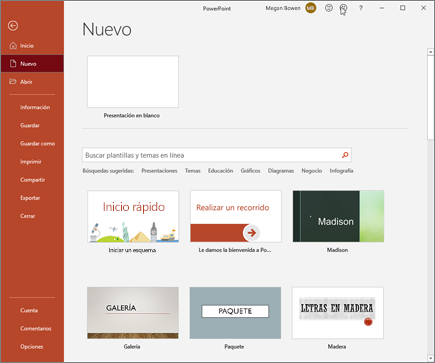The width and height of the screenshot is (435, 363).
Task: Choose the Madison template thumbnail
Action: click(x=338, y=216)
